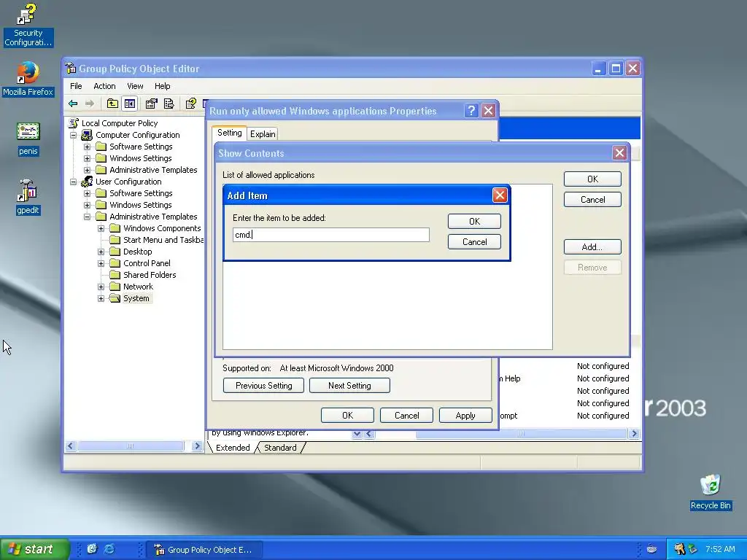
Task: Click Cancel in the Show Contents dialog
Action: [x=592, y=200]
